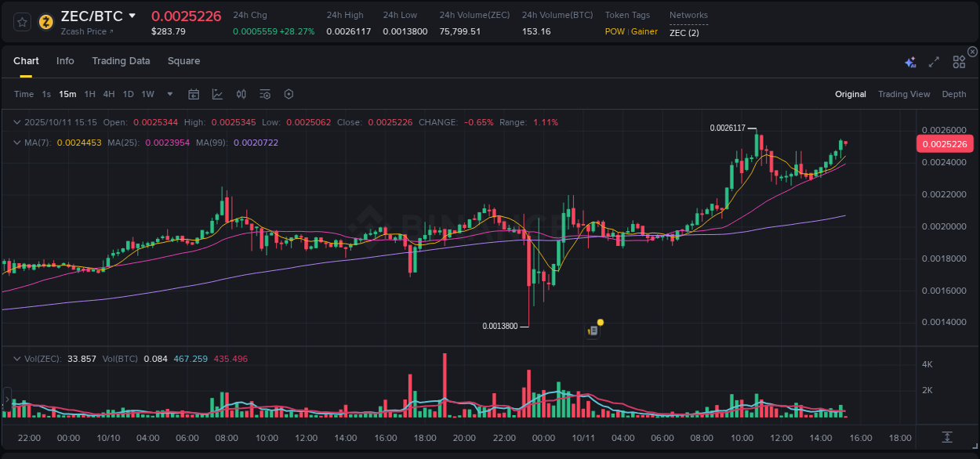Switch chart to Trading View mode

pos(903,94)
